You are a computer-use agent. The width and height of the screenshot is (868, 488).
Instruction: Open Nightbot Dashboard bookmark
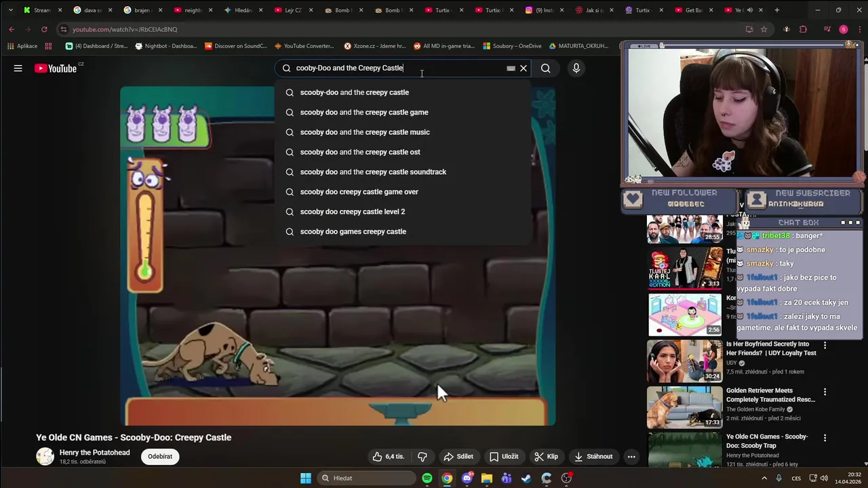click(166, 46)
